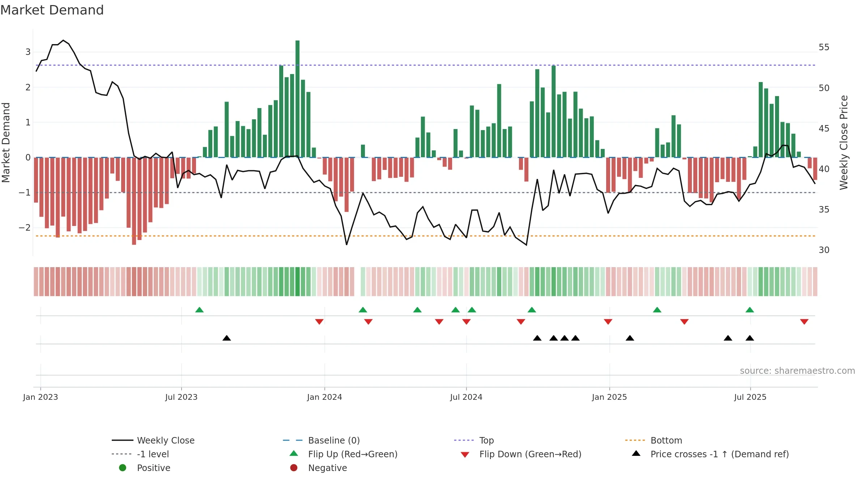Click the Jan 2024 x-axis label
868x488 pixels.
coord(324,397)
